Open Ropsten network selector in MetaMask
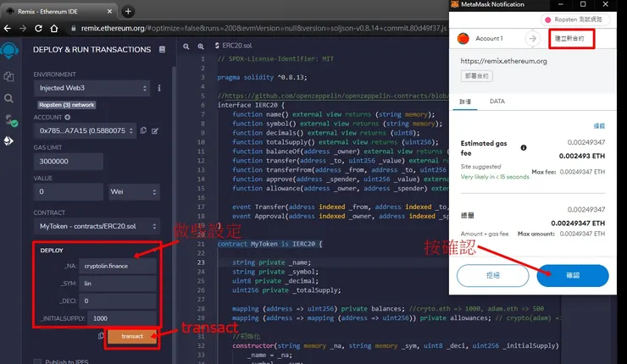The height and width of the screenshot is (364, 627). tap(575, 19)
